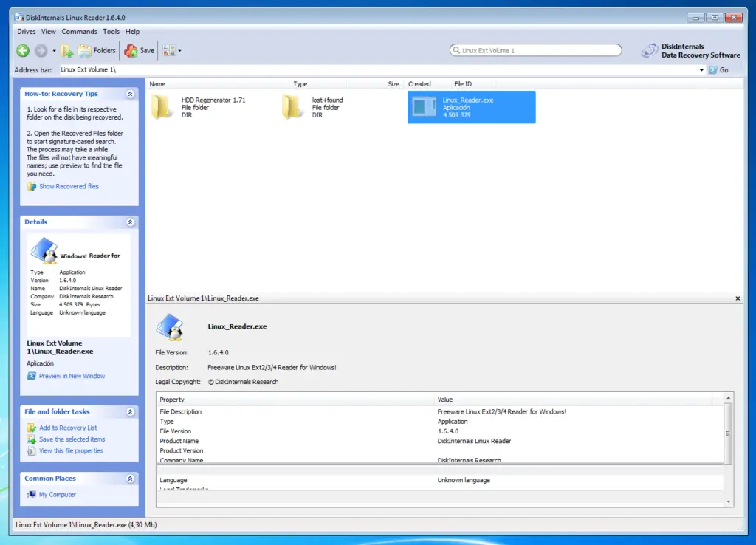Click Save the selected items link
The image size is (756, 545).
point(72,439)
